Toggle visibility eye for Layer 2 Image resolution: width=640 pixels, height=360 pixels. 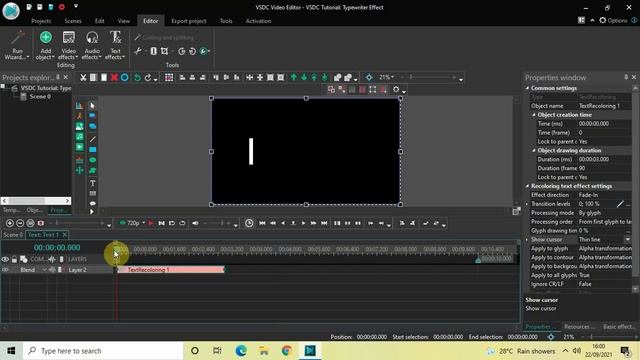(x=5, y=269)
